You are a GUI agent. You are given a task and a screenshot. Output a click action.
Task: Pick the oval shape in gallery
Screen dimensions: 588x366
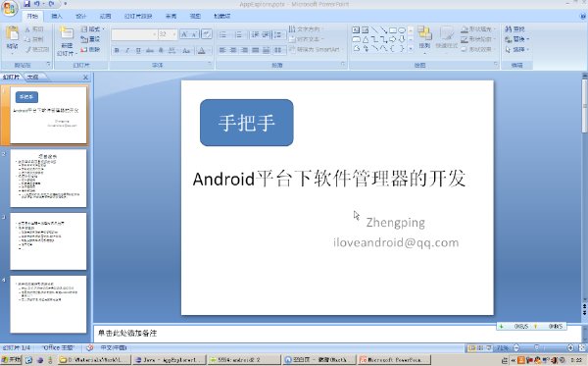point(402,30)
